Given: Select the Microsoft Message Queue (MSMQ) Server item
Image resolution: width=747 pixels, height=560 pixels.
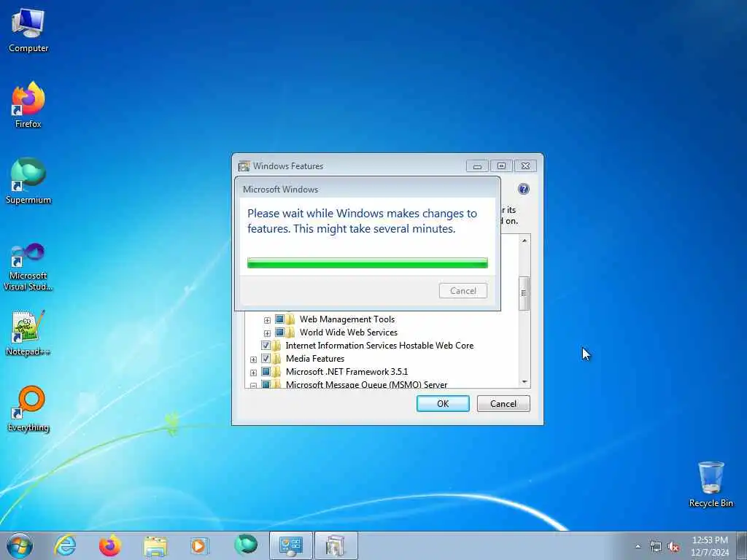Looking at the screenshot, I should (366, 384).
